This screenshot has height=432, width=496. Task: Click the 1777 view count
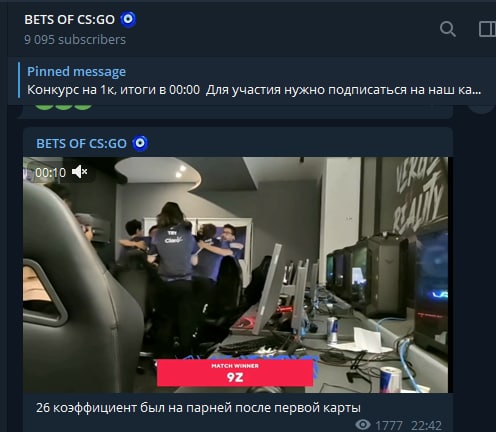[x=389, y=425]
